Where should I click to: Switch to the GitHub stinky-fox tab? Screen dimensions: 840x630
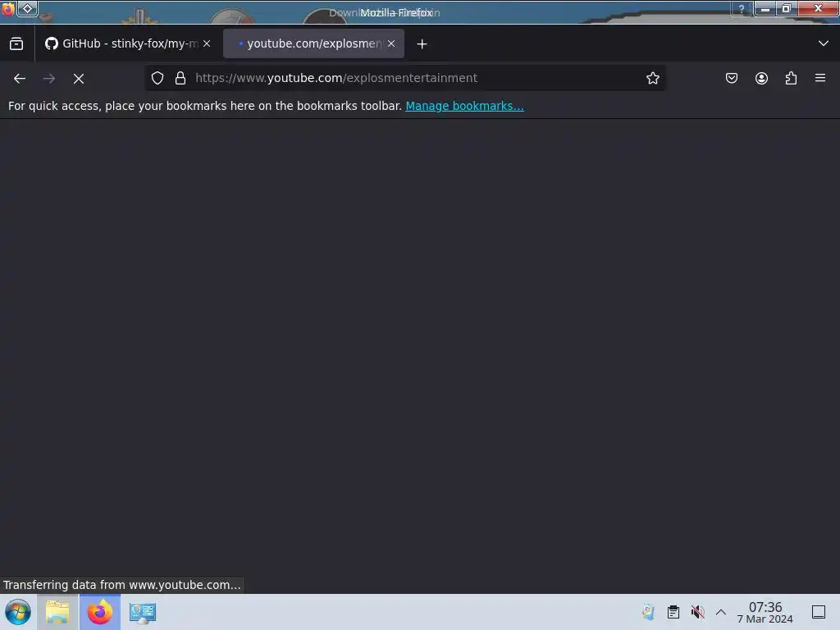tap(127, 44)
